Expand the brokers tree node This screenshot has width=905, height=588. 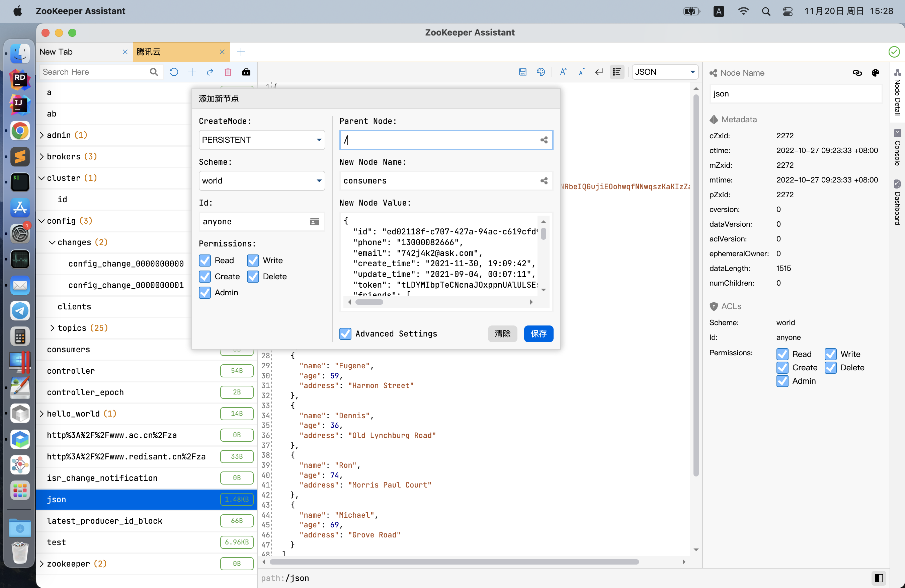42,156
